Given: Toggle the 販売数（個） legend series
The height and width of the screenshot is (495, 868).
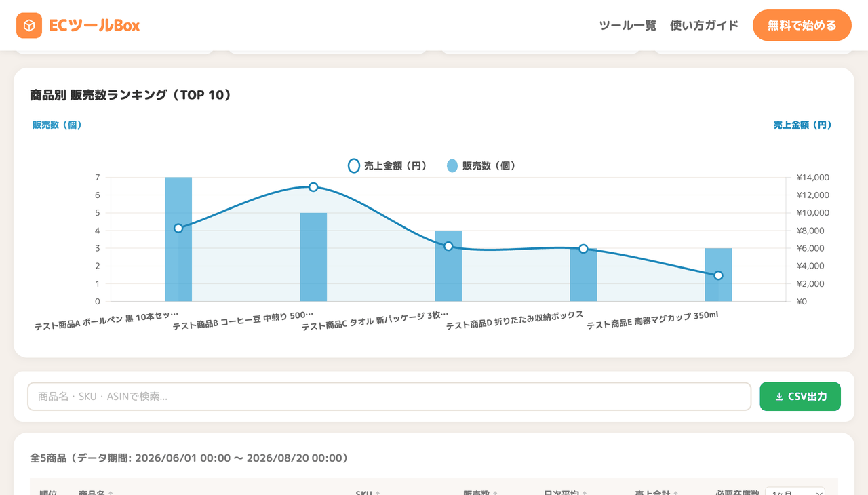Looking at the screenshot, I should (x=481, y=165).
